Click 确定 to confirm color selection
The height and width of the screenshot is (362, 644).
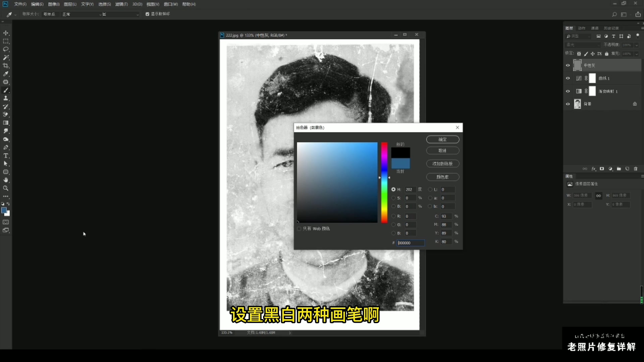click(x=442, y=139)
